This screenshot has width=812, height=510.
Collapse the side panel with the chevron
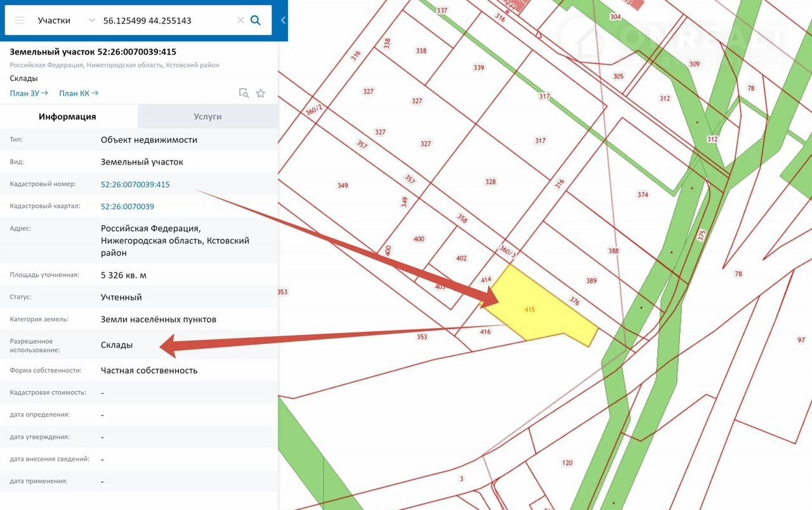point(283,20)
